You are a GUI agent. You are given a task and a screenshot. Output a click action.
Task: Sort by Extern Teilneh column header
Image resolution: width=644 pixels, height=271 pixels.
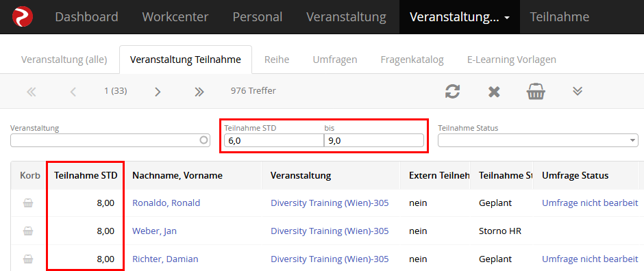439,175
